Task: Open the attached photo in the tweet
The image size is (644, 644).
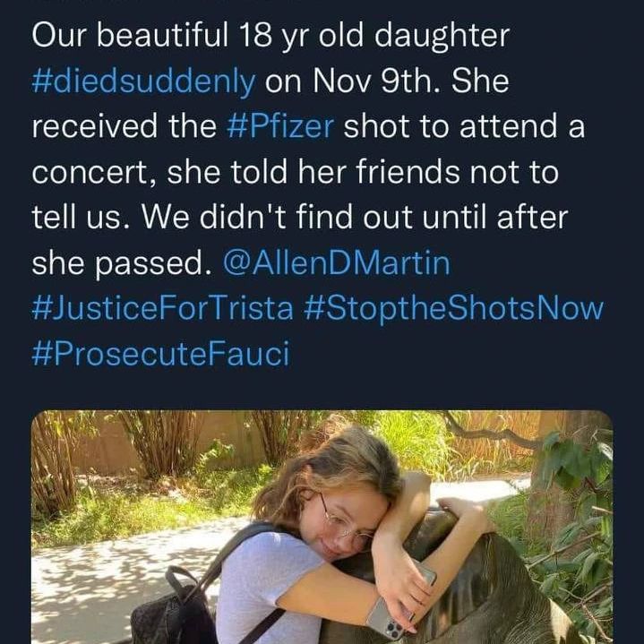Action: coord(322,527)
